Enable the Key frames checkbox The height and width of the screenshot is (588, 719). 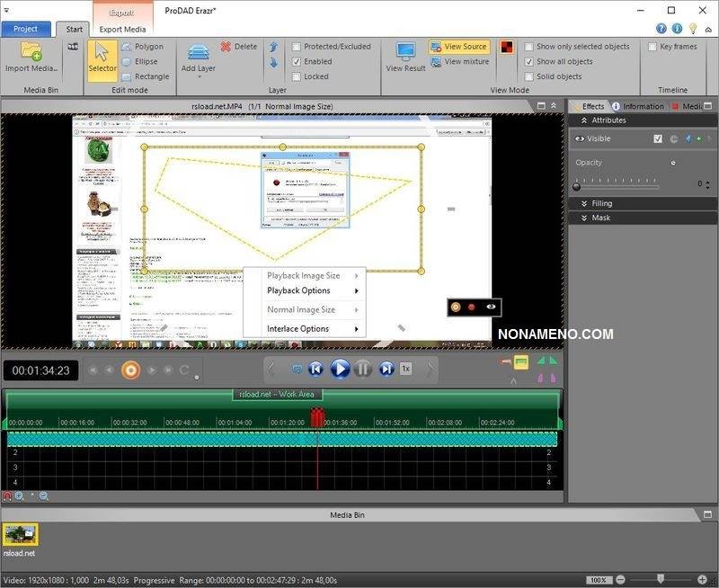tap(652, 46)
